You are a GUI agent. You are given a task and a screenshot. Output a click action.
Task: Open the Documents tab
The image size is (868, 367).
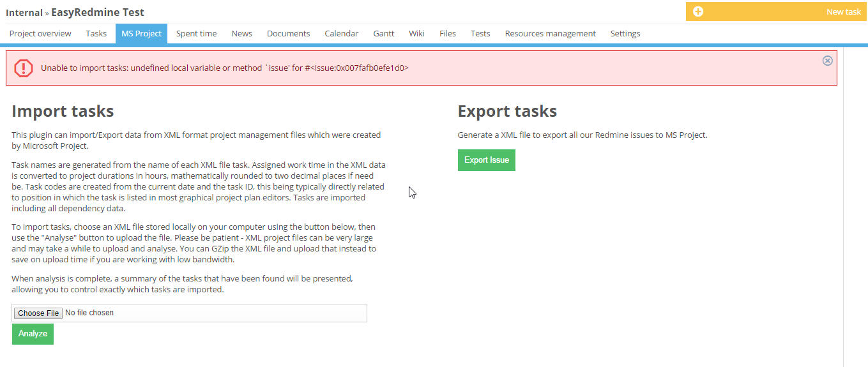(288, 33)
